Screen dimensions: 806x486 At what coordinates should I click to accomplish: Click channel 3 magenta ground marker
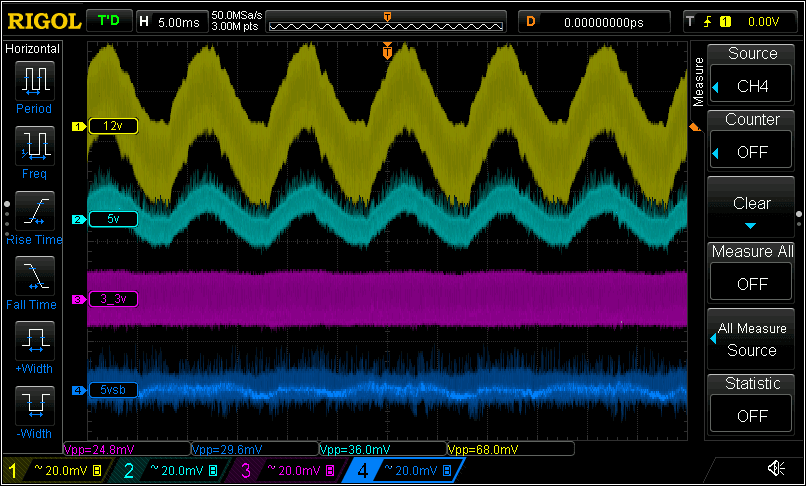pos(78,299)
